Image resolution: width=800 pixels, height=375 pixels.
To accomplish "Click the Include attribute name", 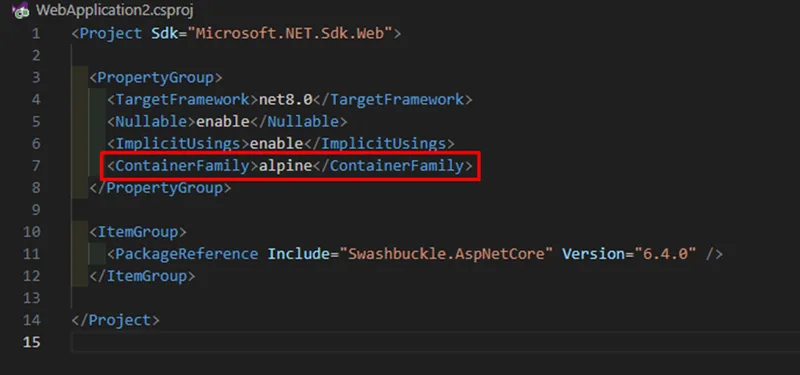I will 298,254.
